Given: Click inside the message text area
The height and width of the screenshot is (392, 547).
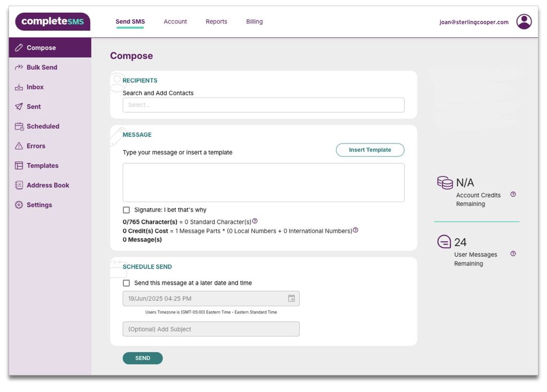Looking at the screenshot, I should coord(263,183).
